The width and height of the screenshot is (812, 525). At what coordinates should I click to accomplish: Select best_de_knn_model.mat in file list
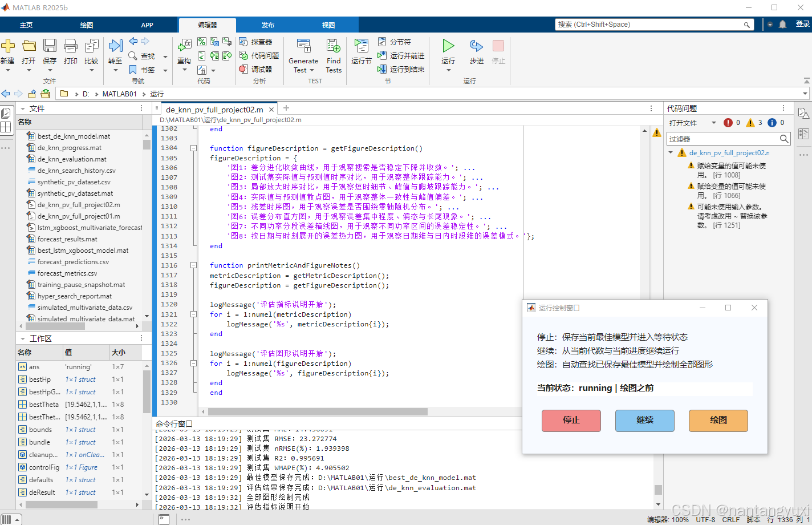[74, 136]
